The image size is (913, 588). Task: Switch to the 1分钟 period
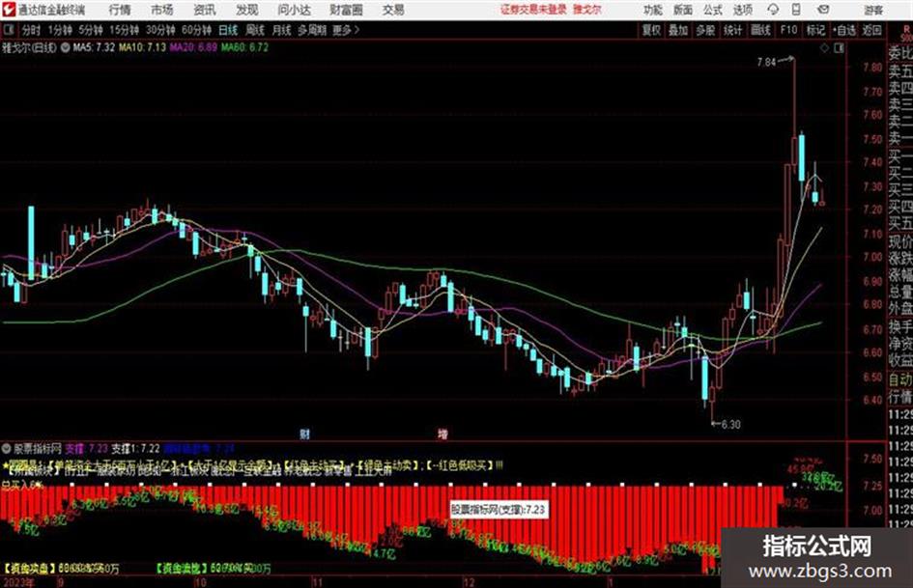click(x=59, y=30)
